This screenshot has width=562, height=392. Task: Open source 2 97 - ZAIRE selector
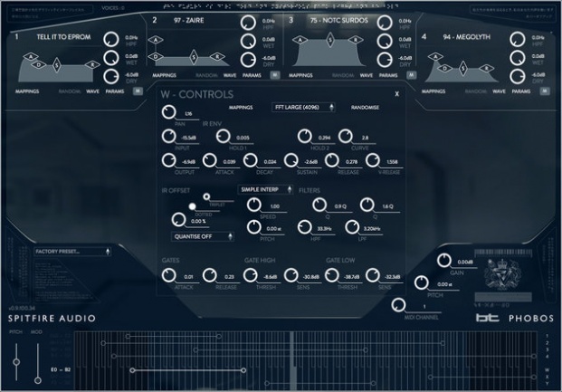click(x=189, y=21)
